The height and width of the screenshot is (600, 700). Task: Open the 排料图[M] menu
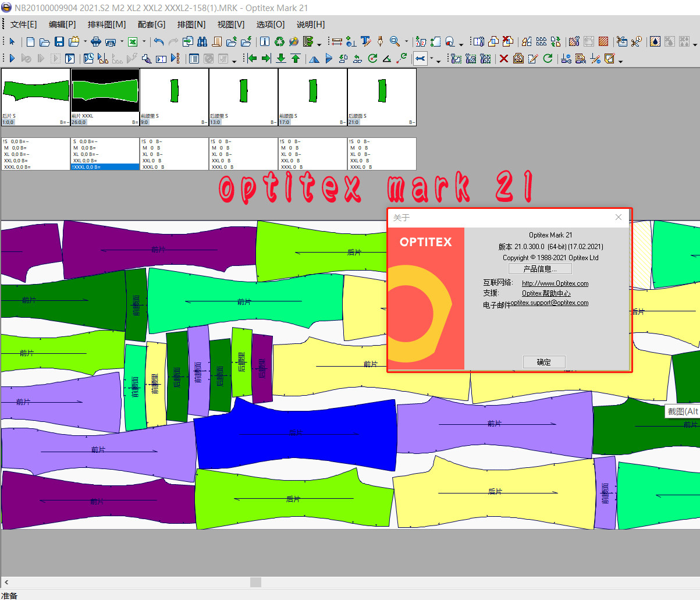point(106,24)
